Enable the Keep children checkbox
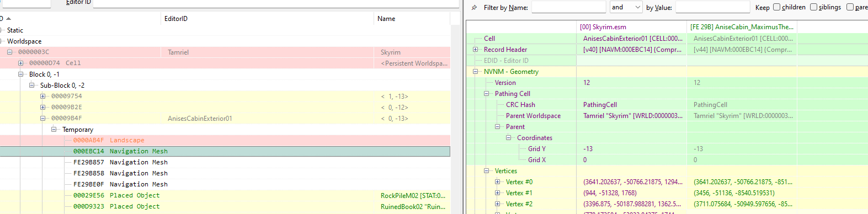The height and width of the screenshot is (214, 868). click(x=776, y=7)
